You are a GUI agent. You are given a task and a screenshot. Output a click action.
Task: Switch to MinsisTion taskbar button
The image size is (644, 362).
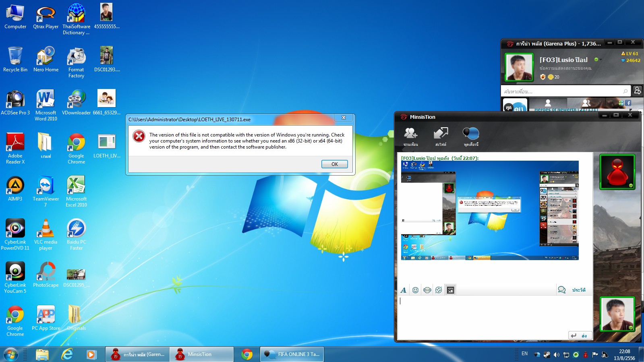pos(201,354)
